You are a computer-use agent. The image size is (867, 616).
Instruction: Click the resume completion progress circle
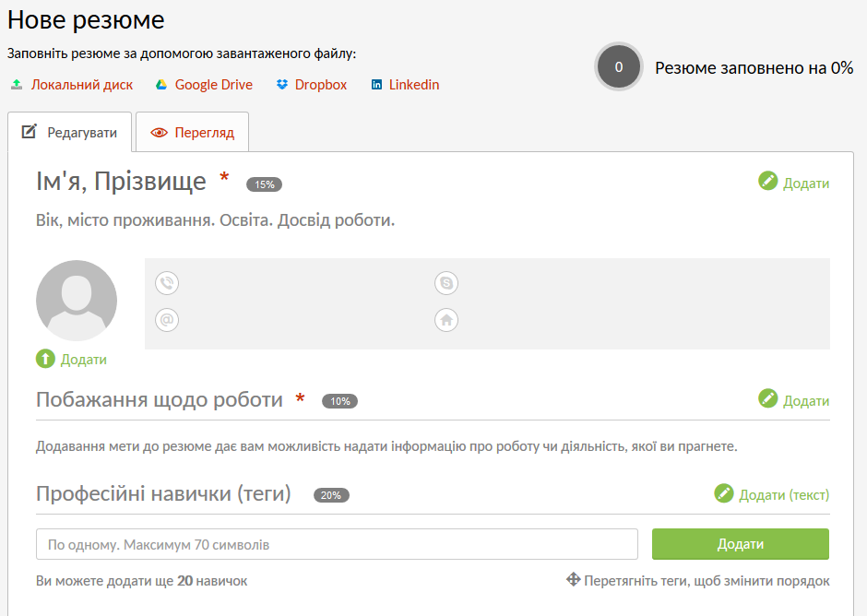[x=619, y=67]
